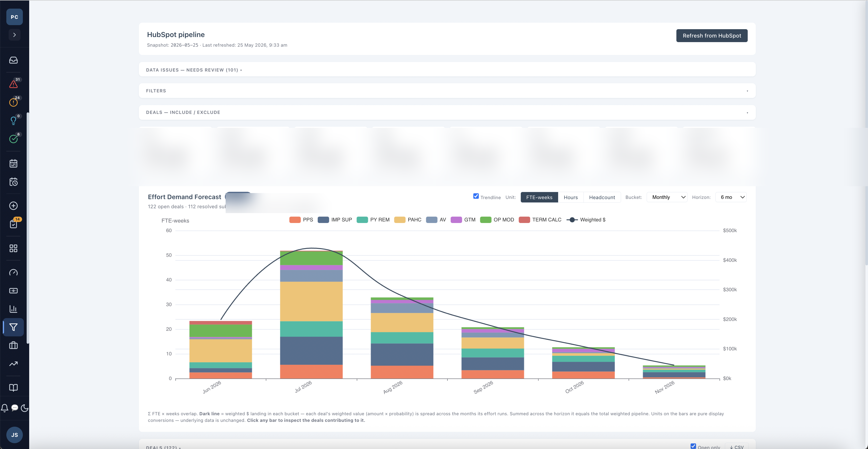Click the Jul 2026 stacked bar
868x449 pixels.
[311, 315]
